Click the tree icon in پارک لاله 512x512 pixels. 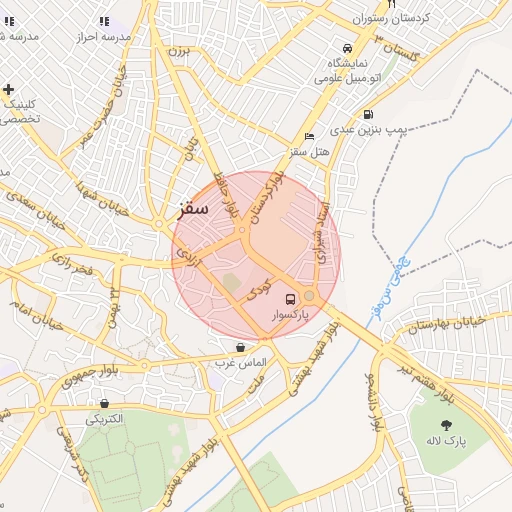click(x=446, y=425)
